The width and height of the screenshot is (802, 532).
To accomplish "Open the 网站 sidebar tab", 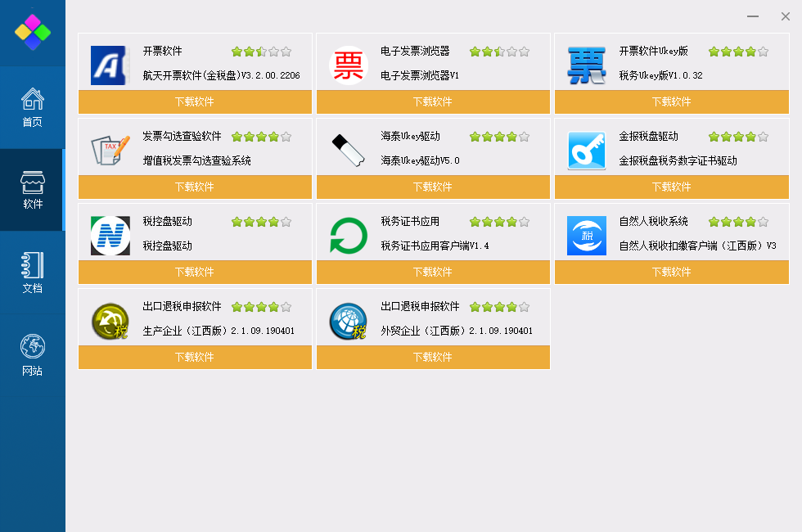I will tap(32, 355).
